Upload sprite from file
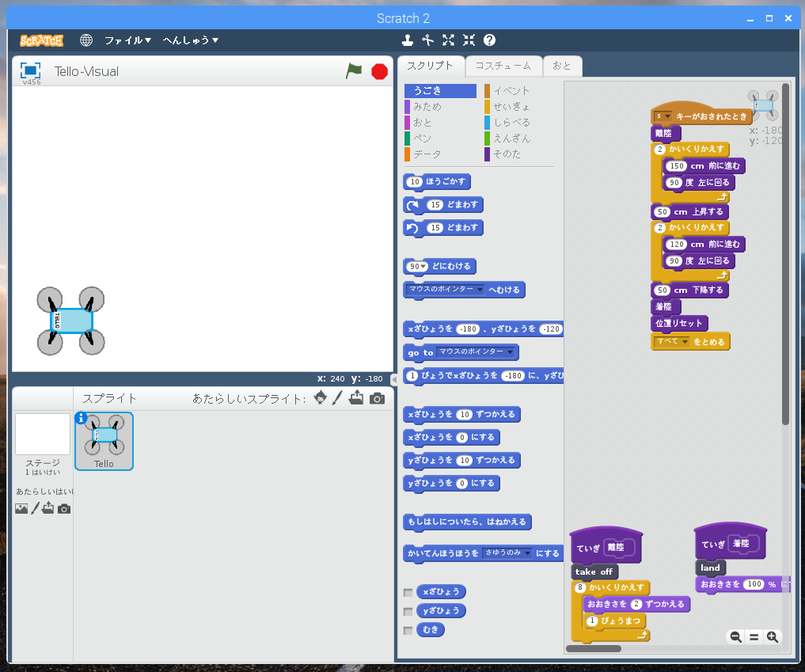This screenshot has width=805, height=672. [x=356, y=398]
